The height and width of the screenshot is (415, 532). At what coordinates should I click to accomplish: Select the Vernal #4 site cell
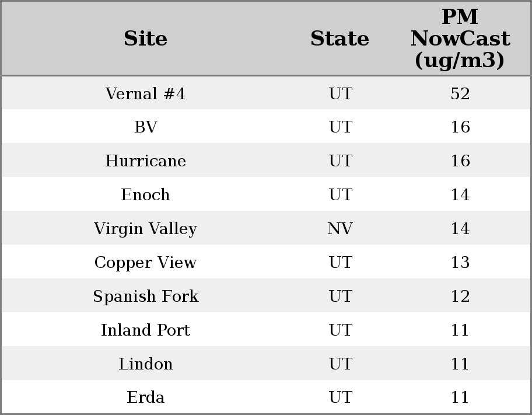[x=145, y=93]
